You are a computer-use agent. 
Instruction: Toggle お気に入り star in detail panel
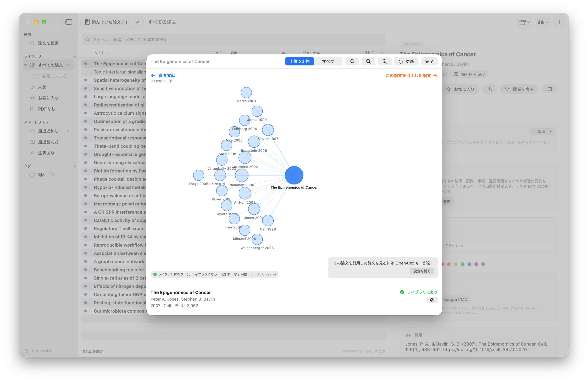coord(461,89)
